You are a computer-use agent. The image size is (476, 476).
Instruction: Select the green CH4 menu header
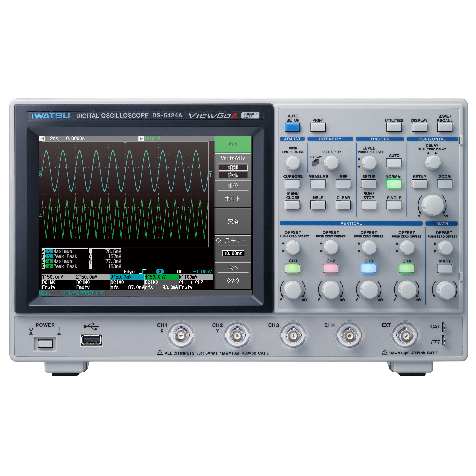tap(233, 144)
